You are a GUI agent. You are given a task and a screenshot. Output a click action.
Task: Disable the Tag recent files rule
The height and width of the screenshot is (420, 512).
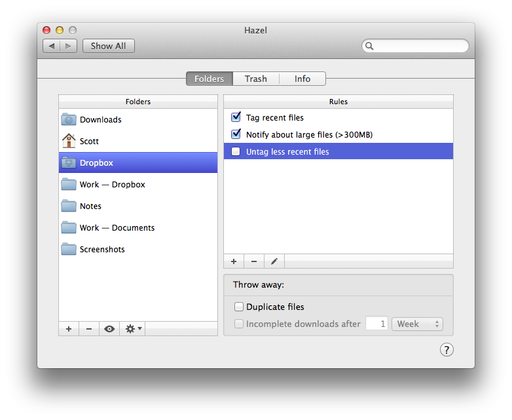coord(236,117)
